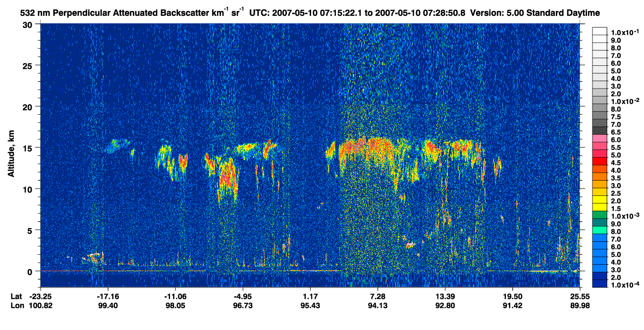Click the latitude value '13.39'

pos(445,296)
